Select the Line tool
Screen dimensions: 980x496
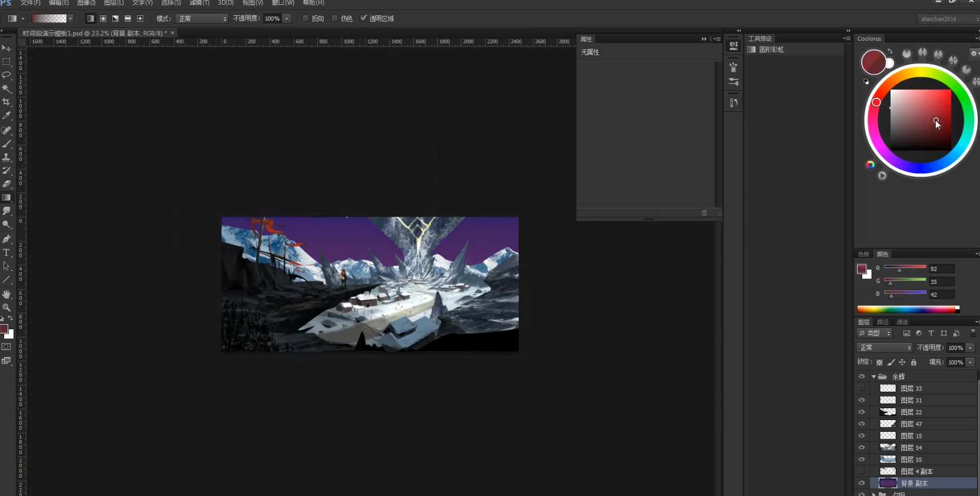(6, 280)
